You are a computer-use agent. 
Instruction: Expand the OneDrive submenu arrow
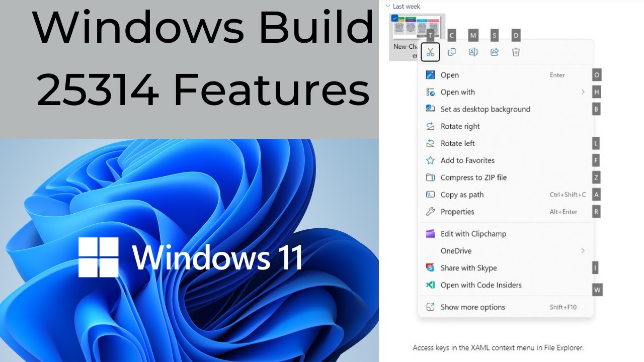[x=583, y=251]
